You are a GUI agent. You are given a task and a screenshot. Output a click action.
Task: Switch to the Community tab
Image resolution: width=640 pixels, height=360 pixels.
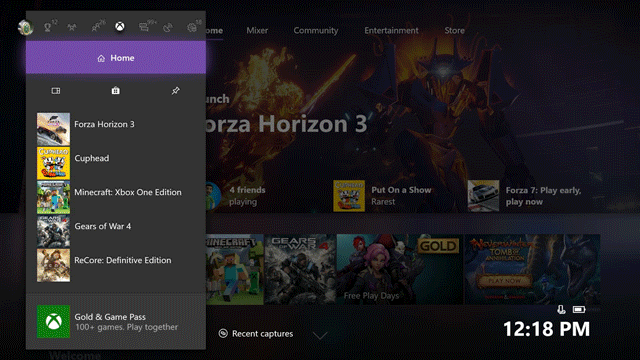click(x=316, y=30)
